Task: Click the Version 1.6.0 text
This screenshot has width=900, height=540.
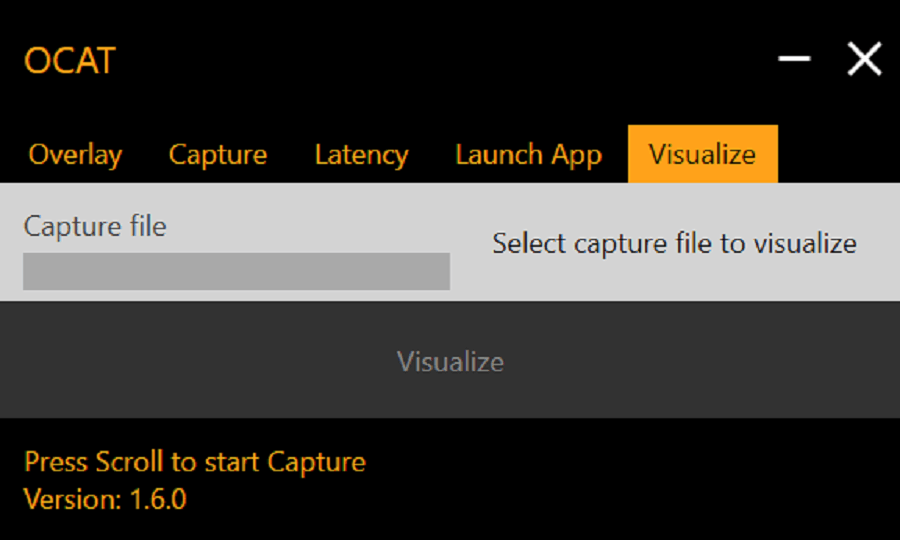Action: click(x=105, y=498)
